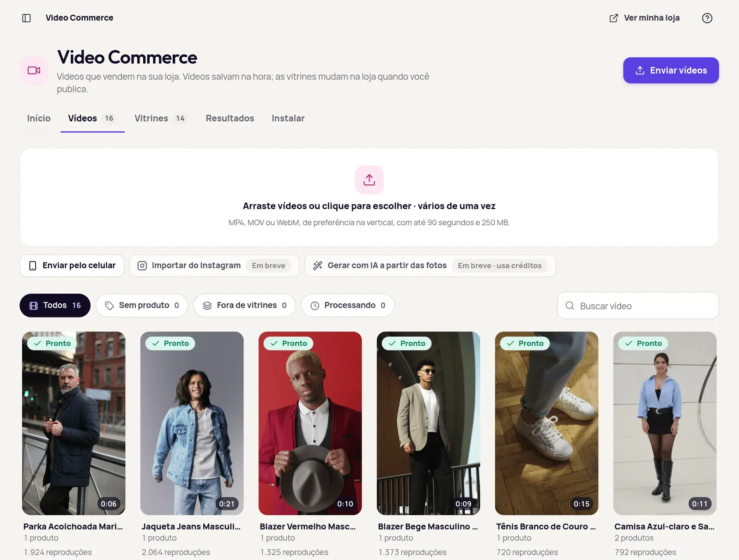Viewport: 739px width, 560px height.
Task: Click the Enviar vídeos button
Action: pyautogui.click(x=671, y=70)
